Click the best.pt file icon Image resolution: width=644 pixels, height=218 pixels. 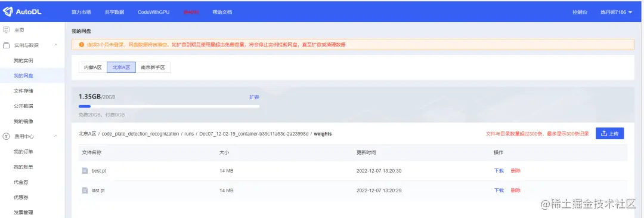click(85, 171)
